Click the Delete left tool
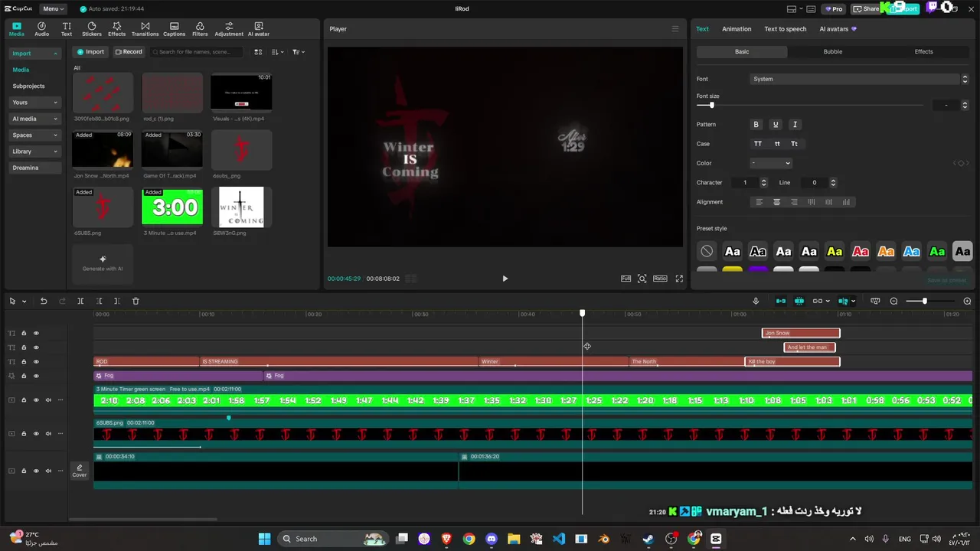Screen dimensions: 980x551 coord(99,301)
